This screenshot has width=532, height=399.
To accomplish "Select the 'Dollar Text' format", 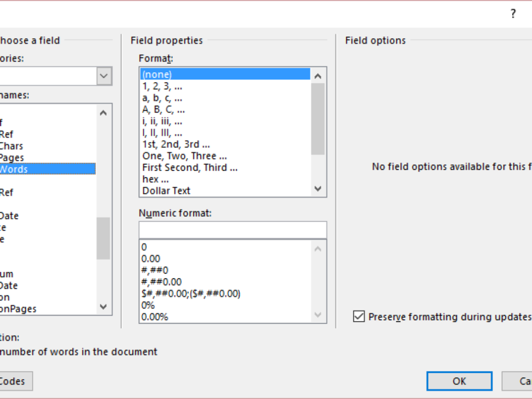I will pos(166,191).
